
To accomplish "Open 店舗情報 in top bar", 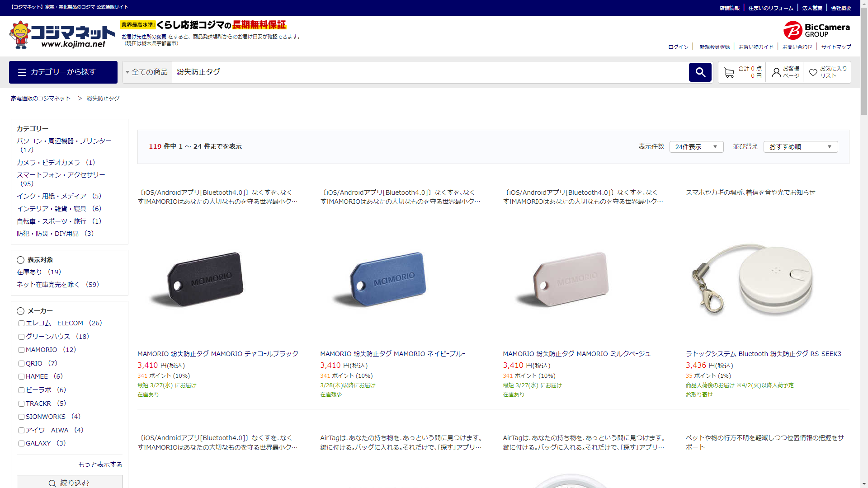I will [729, 8].
